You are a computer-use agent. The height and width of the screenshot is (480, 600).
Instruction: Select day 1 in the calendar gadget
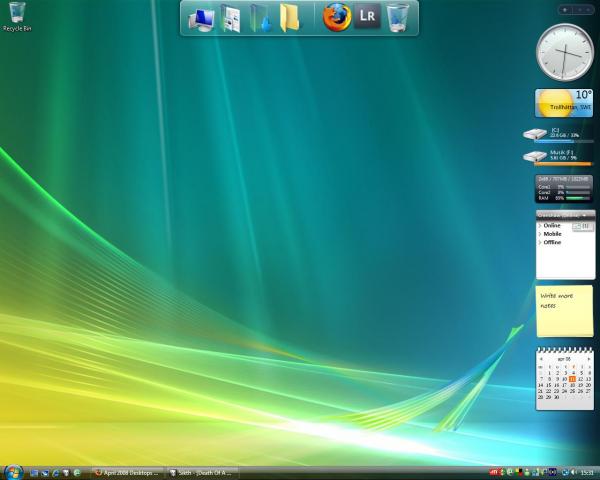(549, 373)
